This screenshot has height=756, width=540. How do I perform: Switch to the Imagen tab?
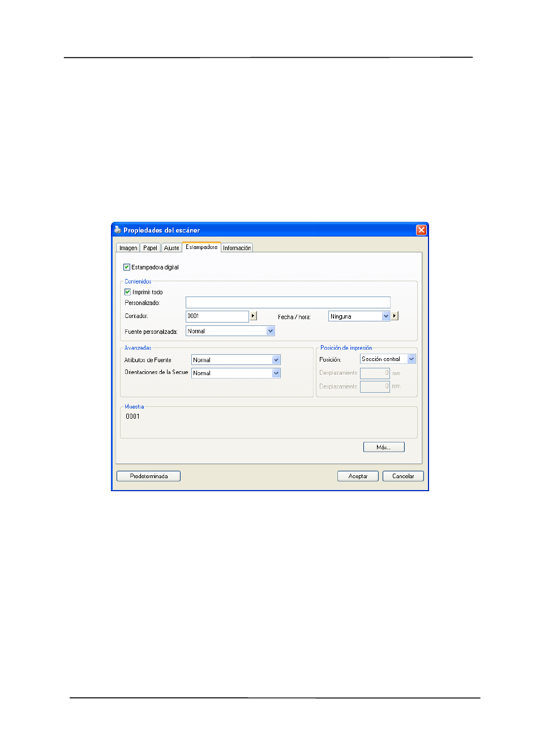pos(128,248)
